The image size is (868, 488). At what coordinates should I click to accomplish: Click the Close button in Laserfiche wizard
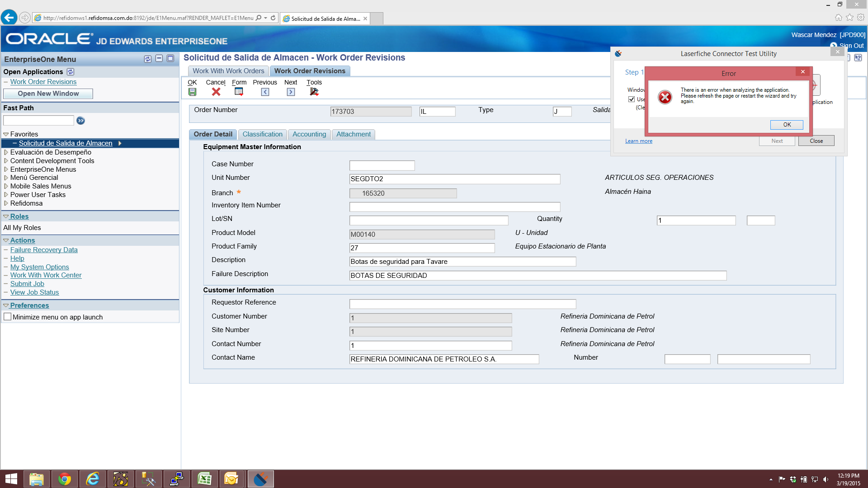tap(816, 141)
